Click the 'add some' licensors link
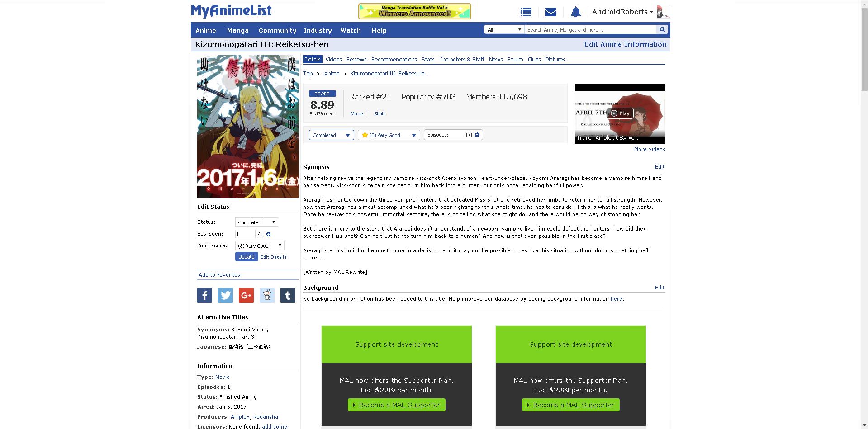The image size is (868, 429). pos(275,426)
